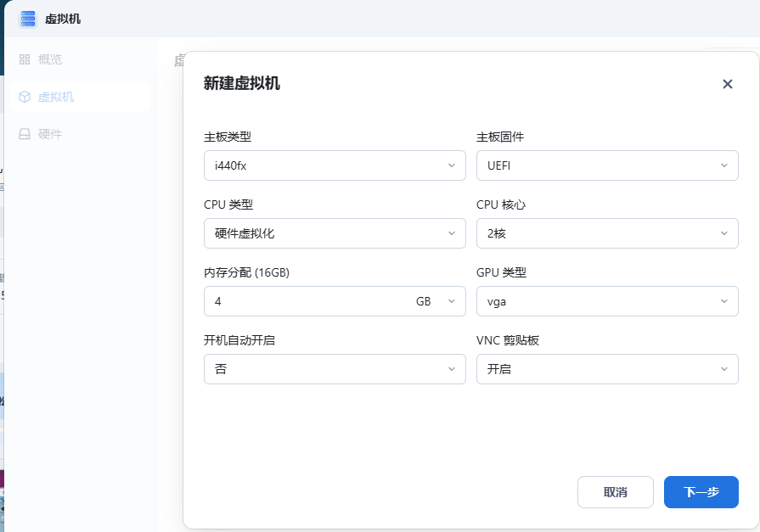This screenshot has width=760, height=532.
Task: Click the chevron arrow in 主板固件 field
Action: pyautogui.click(x=724, y=165)
